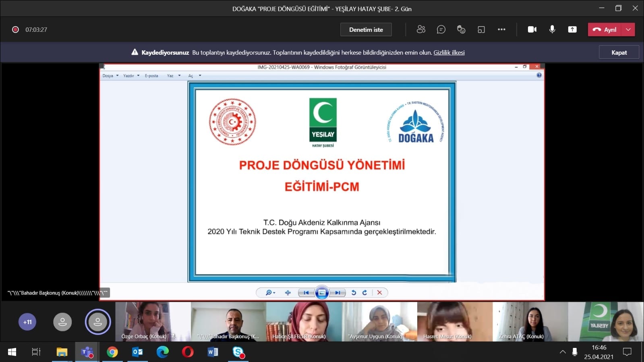The height and width of the screenshot is (362, 644).
Task: Open File Explorer from taskbar
Action: [62, 352]
